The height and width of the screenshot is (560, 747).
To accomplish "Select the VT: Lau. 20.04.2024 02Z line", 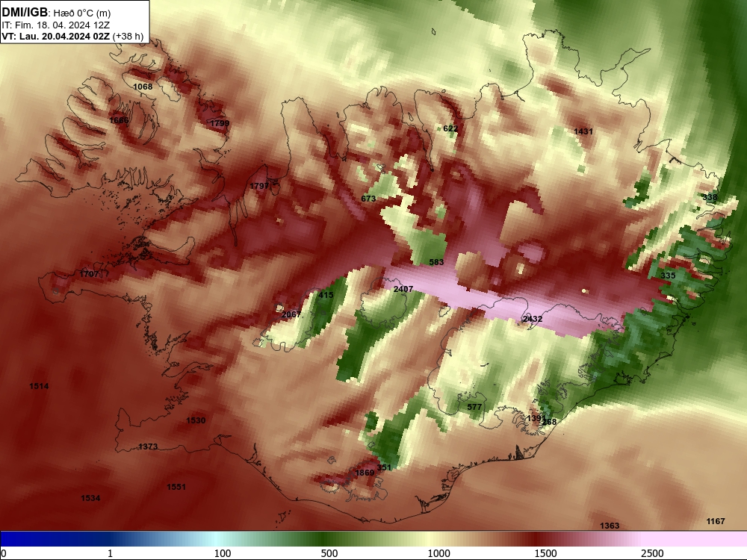I will click(56, 37).
